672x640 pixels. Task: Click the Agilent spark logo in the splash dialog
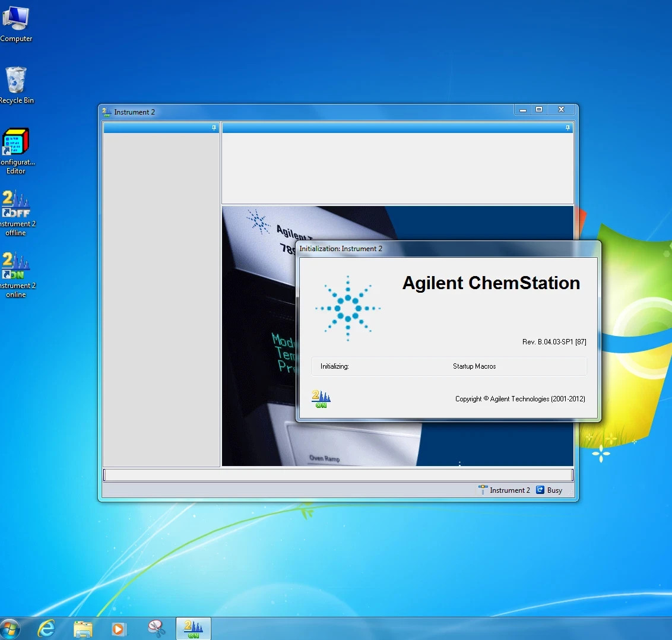[348, 308]
